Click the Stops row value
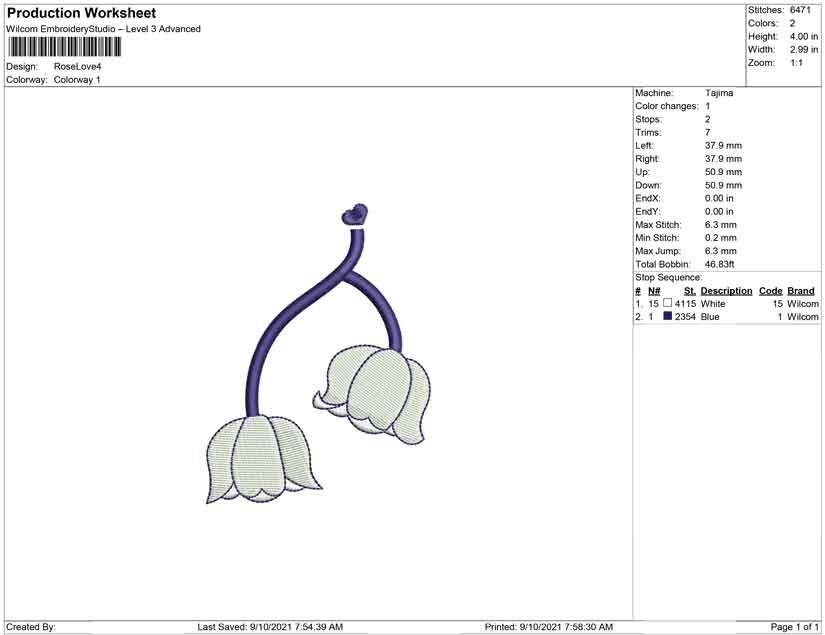Viewport: 825px width, 635px height. (x=708, y=119)
